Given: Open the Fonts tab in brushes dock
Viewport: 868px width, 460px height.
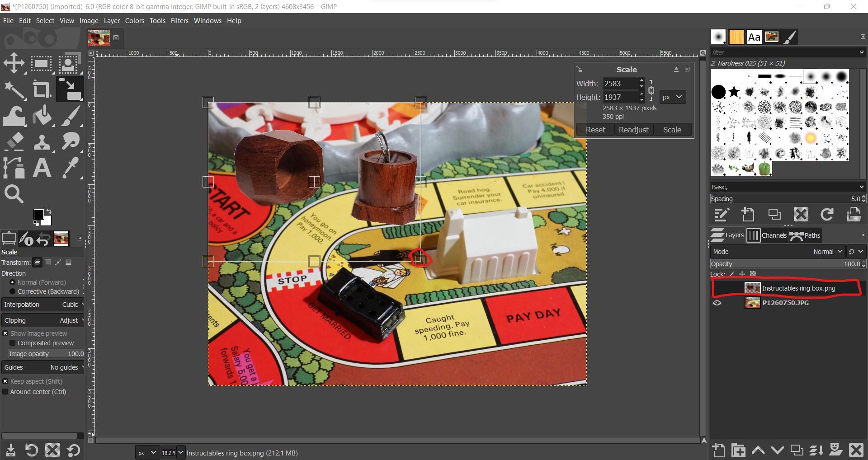Looking at the screenshot, I should pos(754,37).
